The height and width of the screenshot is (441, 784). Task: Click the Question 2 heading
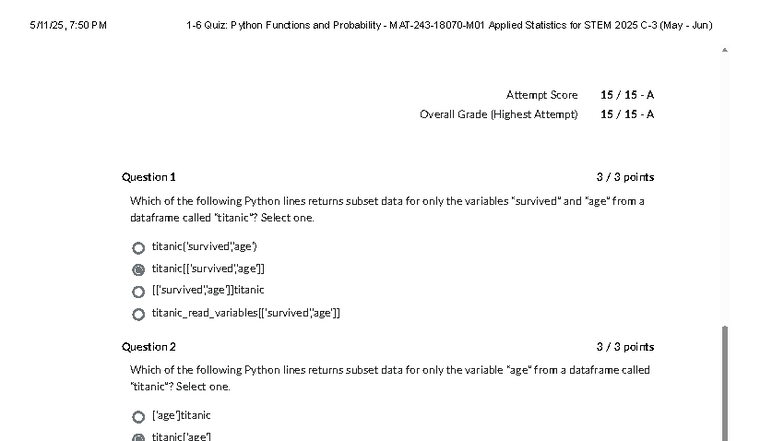coord(149,347)
